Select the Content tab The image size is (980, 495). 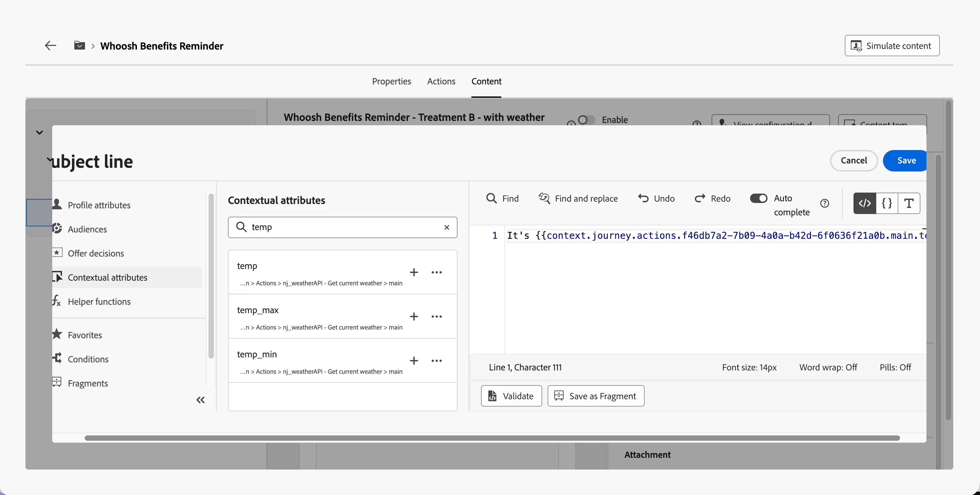(x=486, y=81)
